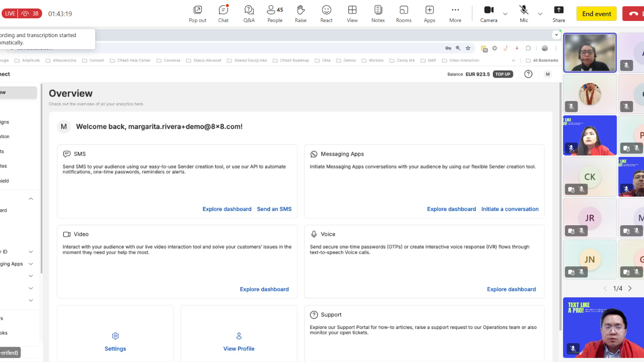Show more bookmarks via the double-chevron

click(513, 60)
